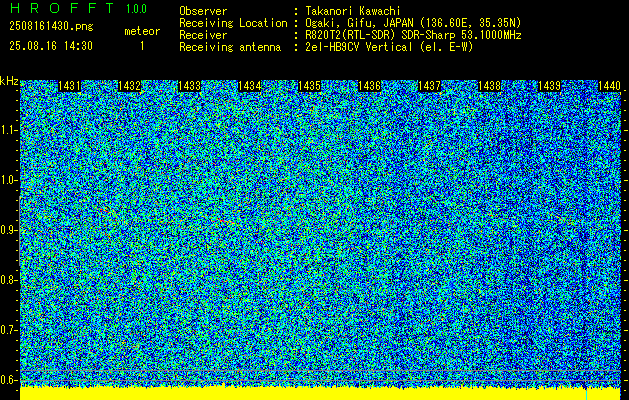Click the Observer name Takanori Kawachi
The height and width of the screenshot is (400, 629).
(x=353, y=11)
